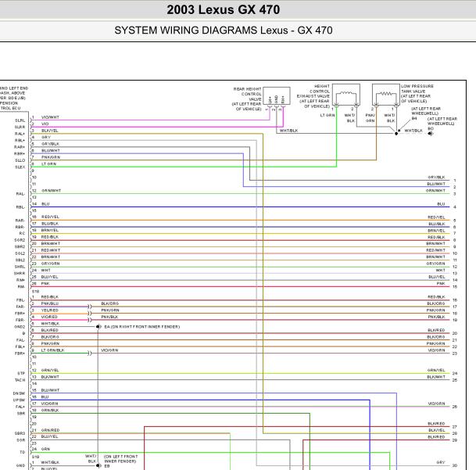Click the "EA (ON RIGHT FRONT INNER FENDER)" ground label
This screenshot has width=476, height=470.
pos(142,327)
